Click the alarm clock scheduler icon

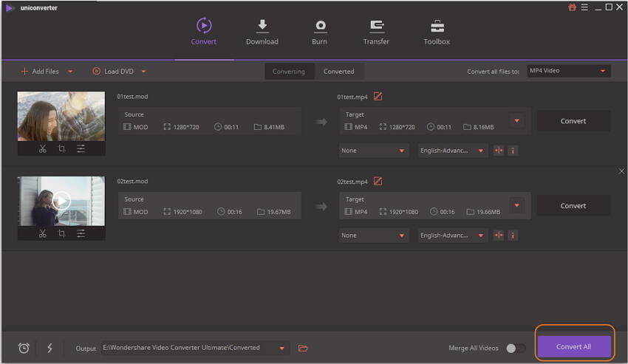[x=24, y=348]
